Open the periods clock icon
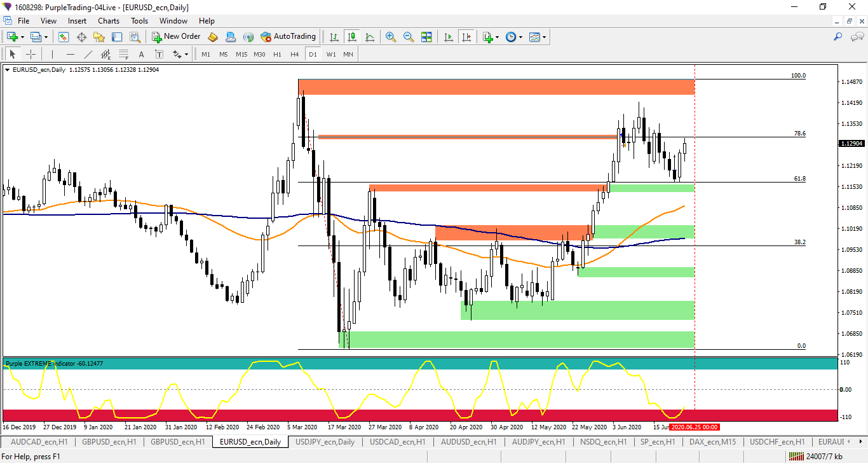 click(x=511, y=37)
